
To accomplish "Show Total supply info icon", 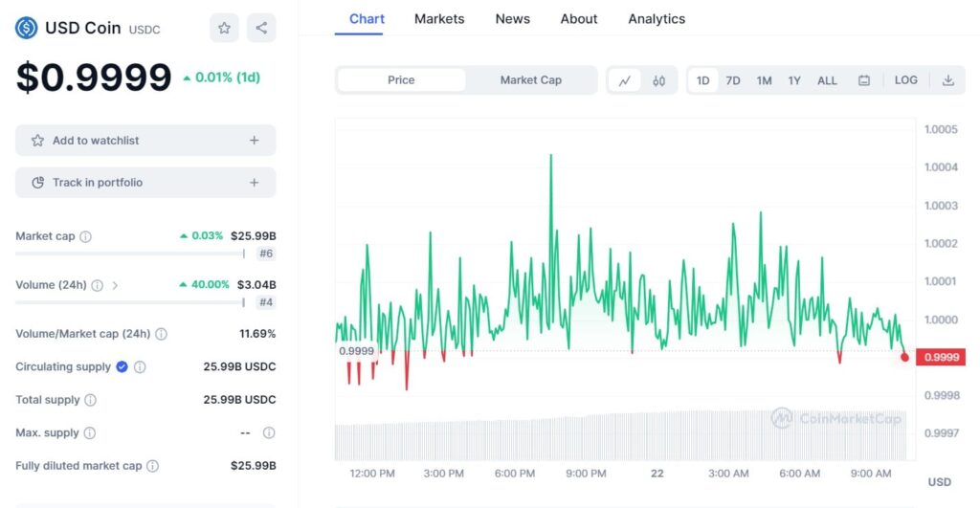I will [x=91, y=400].
